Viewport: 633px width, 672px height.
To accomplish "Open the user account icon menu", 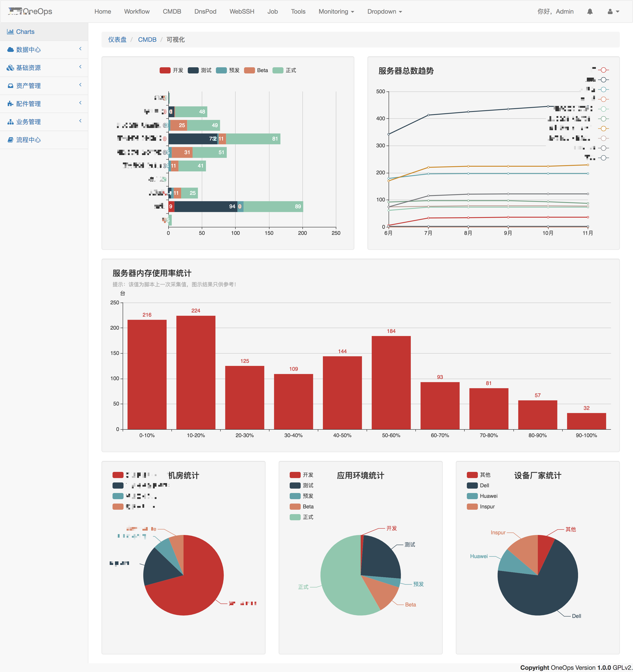I will [x=613, y=11].
